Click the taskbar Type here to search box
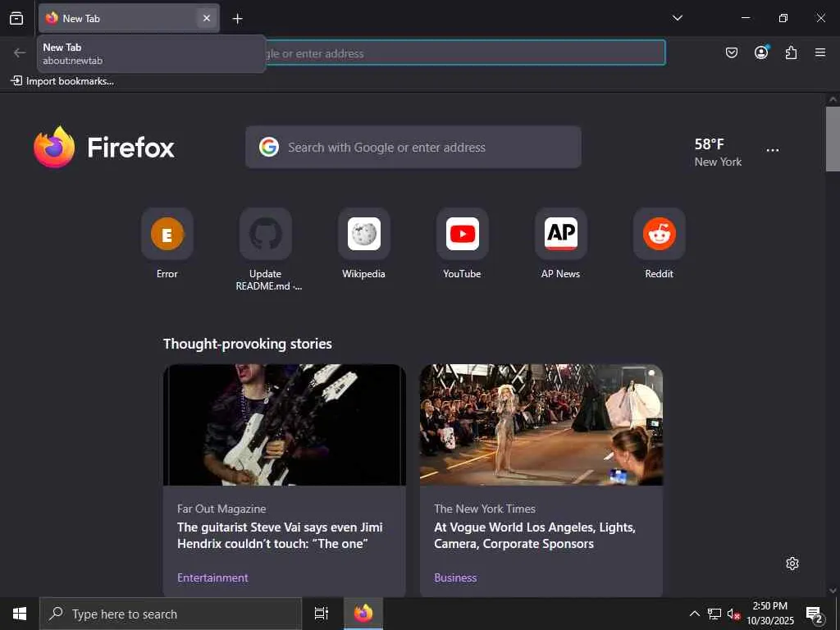This screenshot has width=840, height=630. (x=171, y=614)
